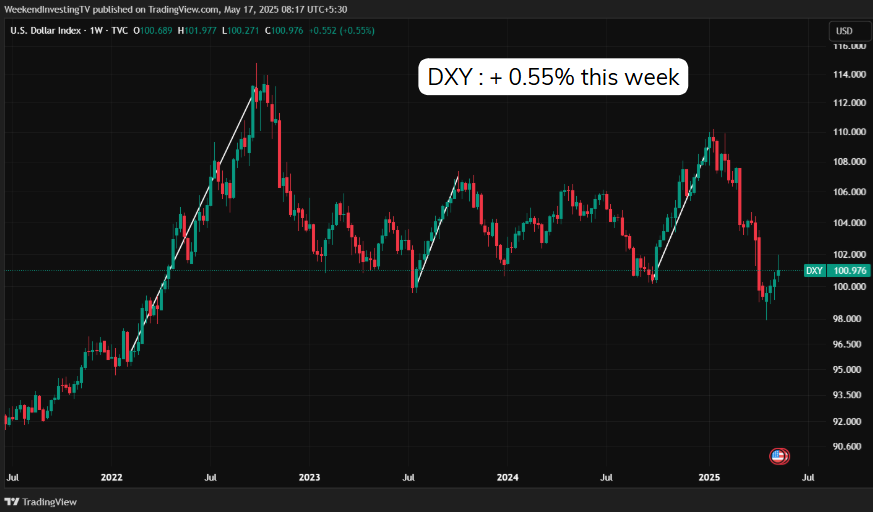The width and height of the screenshot is (873, 512).
Task: Click the 106.000 price axis label
Action: pos(849,192)
